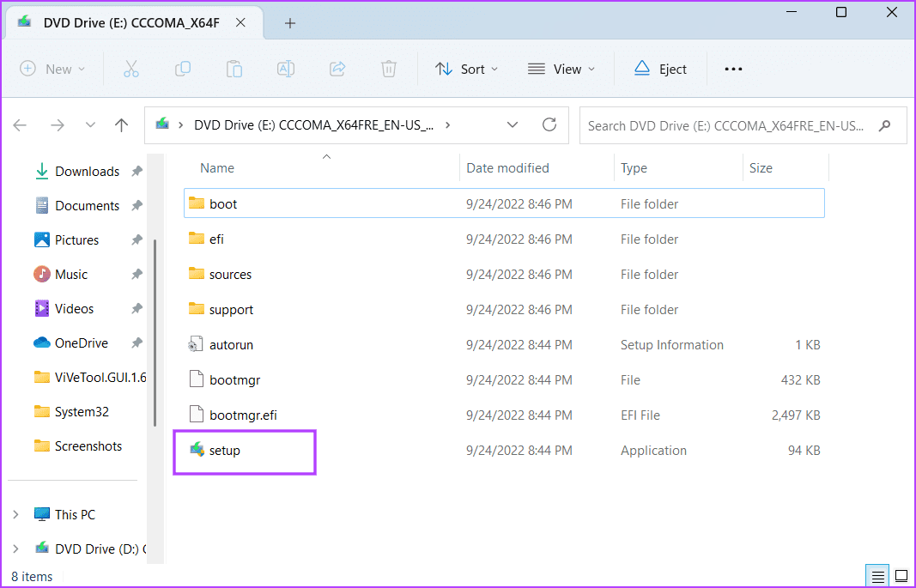The image size is (916, 588).
Task: Switch to Large icons view in status bar
Action: (x=901, y=576)
